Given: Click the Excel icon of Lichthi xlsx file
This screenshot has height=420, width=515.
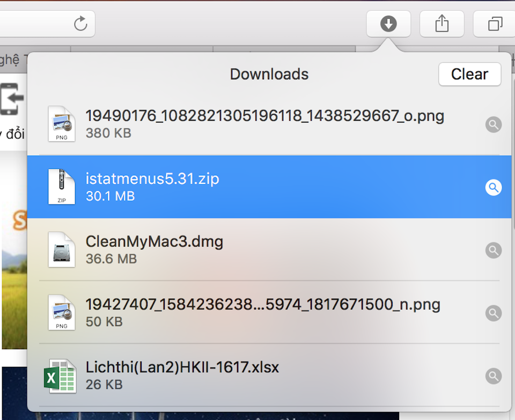Looking at the screenshot, I should click(x=60, y=376).
